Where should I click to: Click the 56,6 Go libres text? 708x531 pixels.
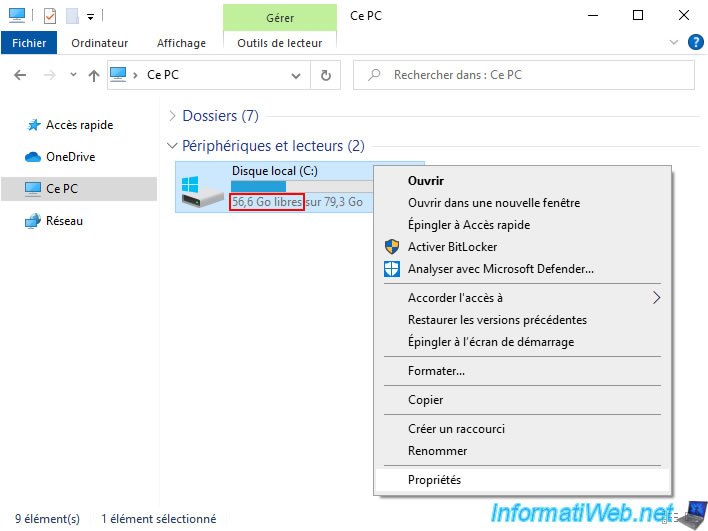point(267,201)
